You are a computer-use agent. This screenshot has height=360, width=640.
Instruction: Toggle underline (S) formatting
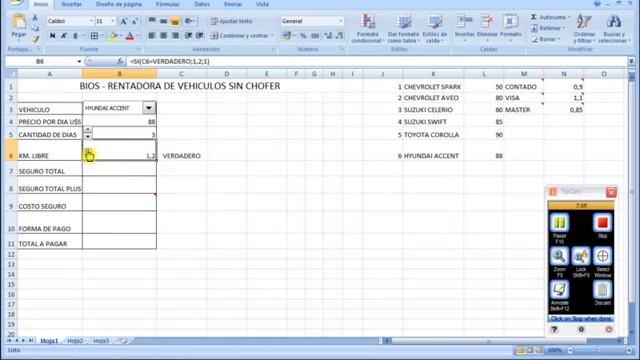[75, 36]
